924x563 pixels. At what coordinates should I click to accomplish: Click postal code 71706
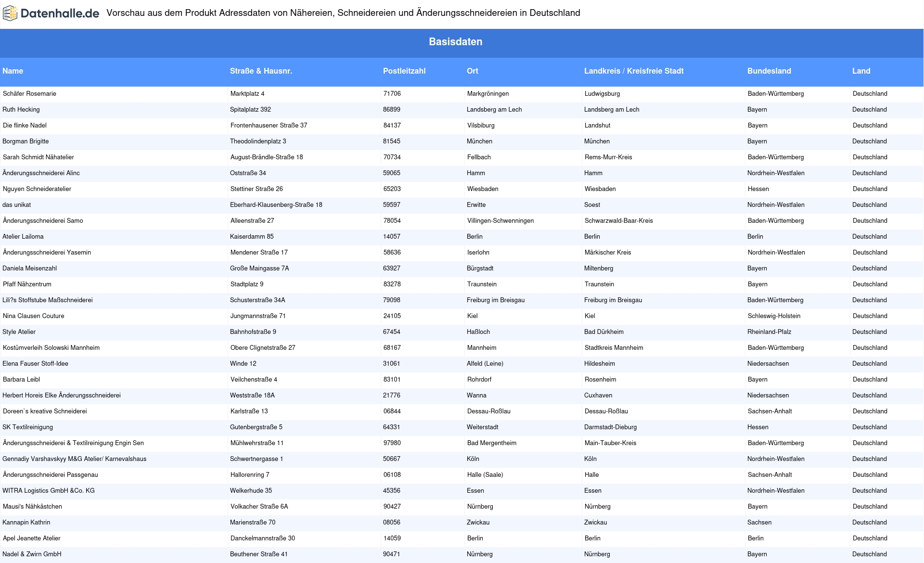392,94
